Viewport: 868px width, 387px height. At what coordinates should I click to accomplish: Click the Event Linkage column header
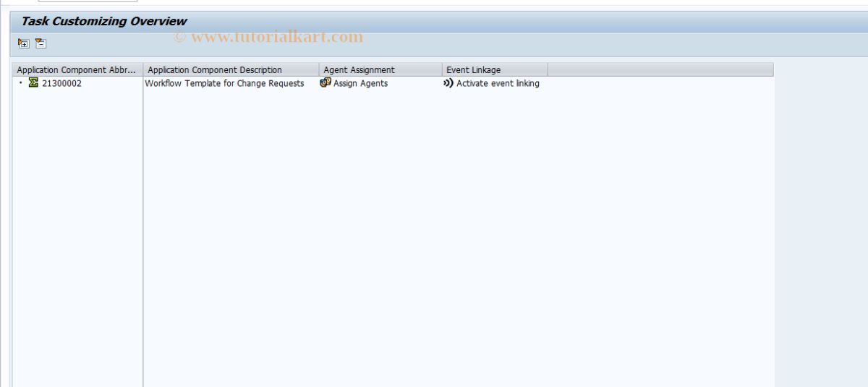[x=495, y=70]
